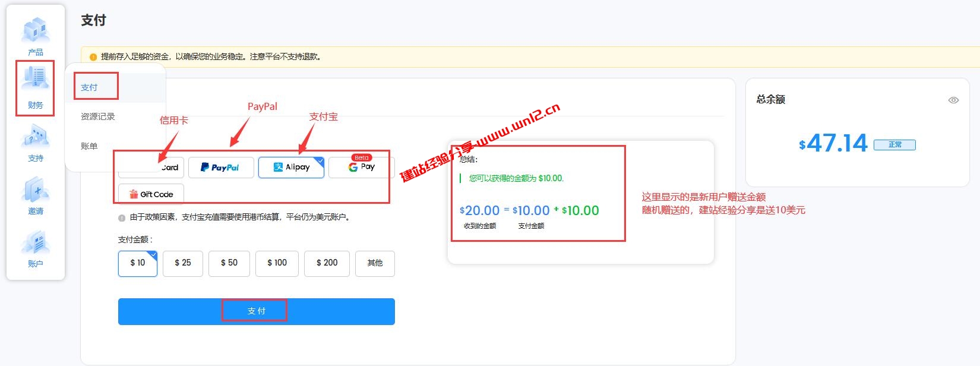Image resolution: width=980 pixels, height=366 pixels.
Task: Select 账单 in the finance submenu
Action: (89, 146)
